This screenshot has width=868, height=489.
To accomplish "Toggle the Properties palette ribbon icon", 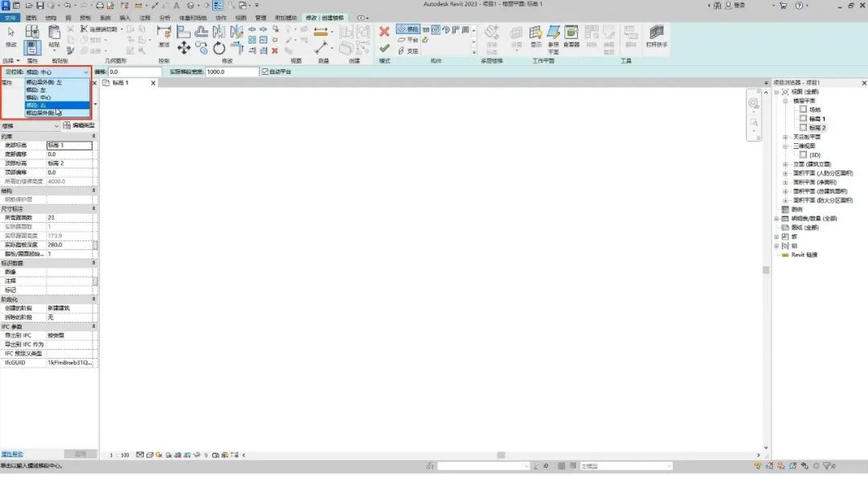I will [32, 47].
